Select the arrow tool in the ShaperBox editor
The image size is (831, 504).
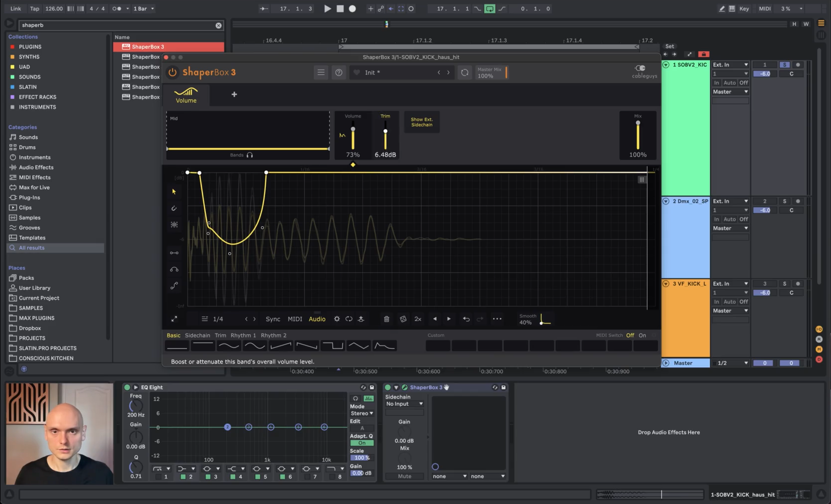pyautogui.click(x=174, y=191)
